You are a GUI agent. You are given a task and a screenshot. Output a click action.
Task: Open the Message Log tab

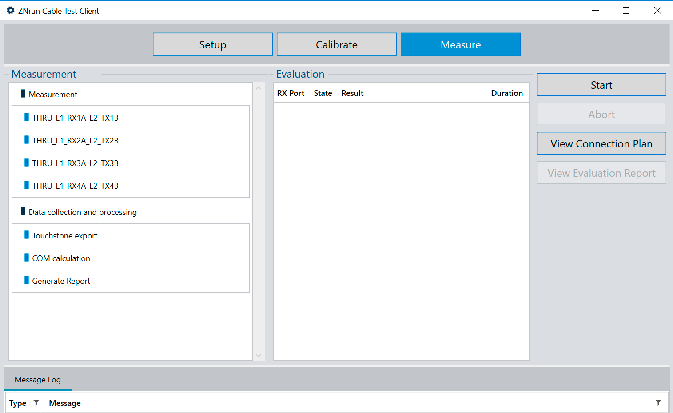click(x=38, y=380)
